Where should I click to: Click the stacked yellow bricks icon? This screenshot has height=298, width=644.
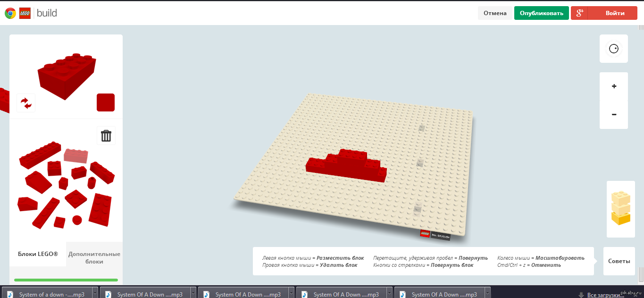click(620, 208)
